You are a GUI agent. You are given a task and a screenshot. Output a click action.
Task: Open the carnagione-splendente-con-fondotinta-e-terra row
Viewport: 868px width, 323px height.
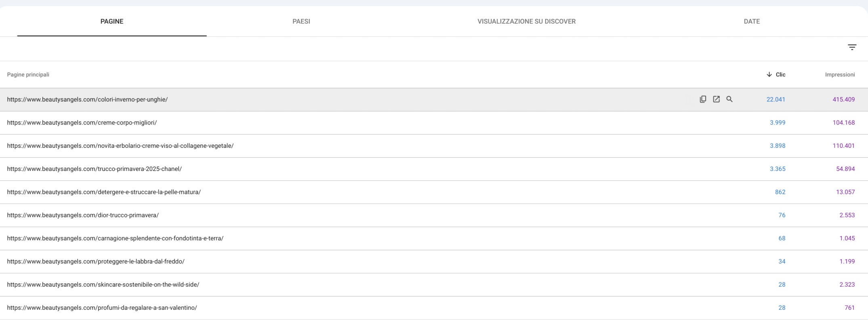tap(115, 239)
